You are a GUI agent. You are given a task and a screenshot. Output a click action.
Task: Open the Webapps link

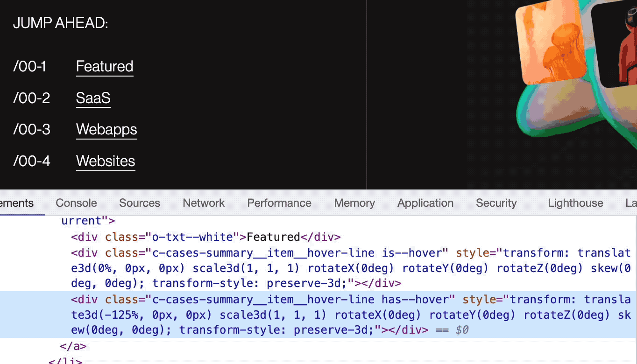106,129
